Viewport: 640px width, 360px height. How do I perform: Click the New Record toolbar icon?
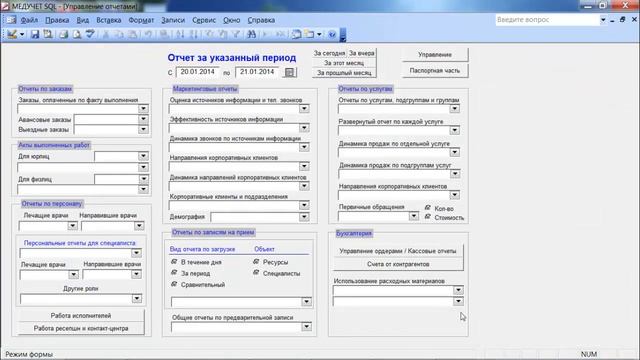pos(266,35)
